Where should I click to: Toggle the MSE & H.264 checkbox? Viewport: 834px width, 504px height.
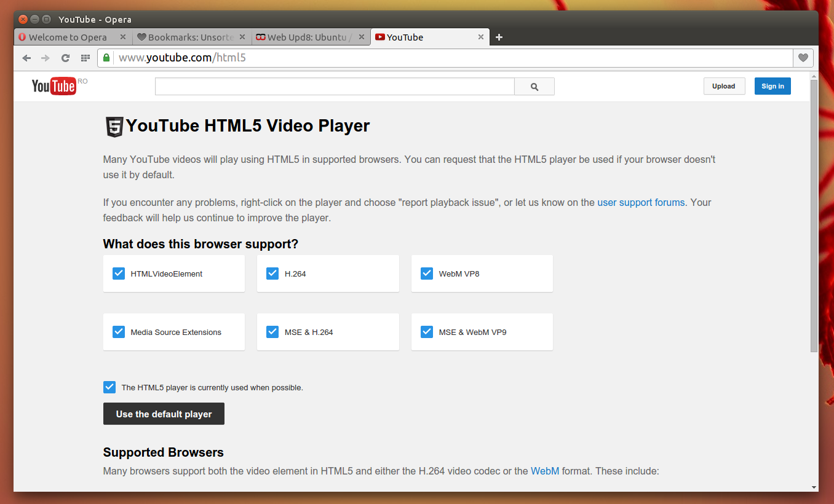pyautogui.click(x=272, y=332)
